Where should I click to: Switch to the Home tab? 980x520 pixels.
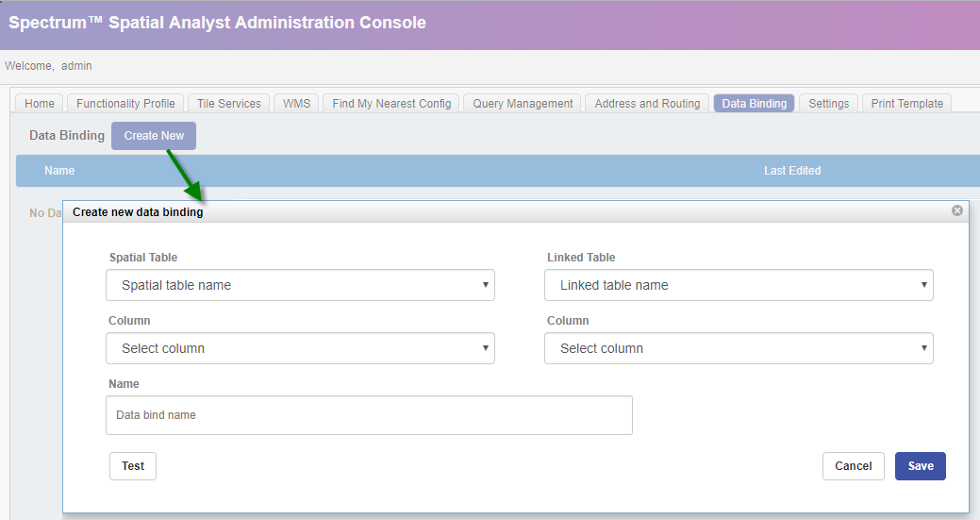(x=40, y=104)
